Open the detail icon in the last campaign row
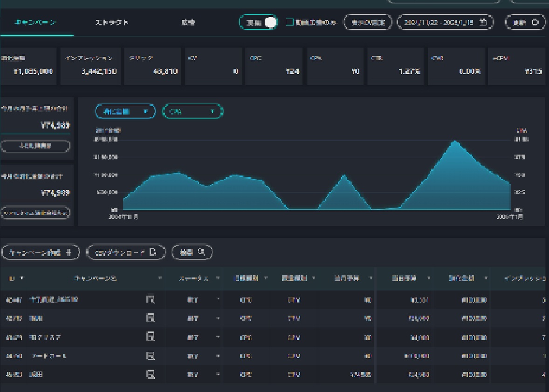The width and height of the screenshot is (549, 392). [x=151, y=374]
